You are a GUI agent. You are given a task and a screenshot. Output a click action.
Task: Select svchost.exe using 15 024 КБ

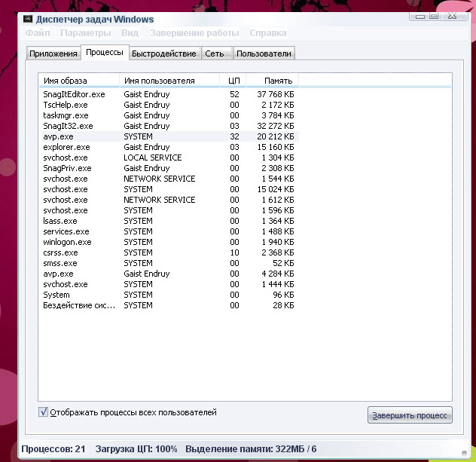[169, 189]
